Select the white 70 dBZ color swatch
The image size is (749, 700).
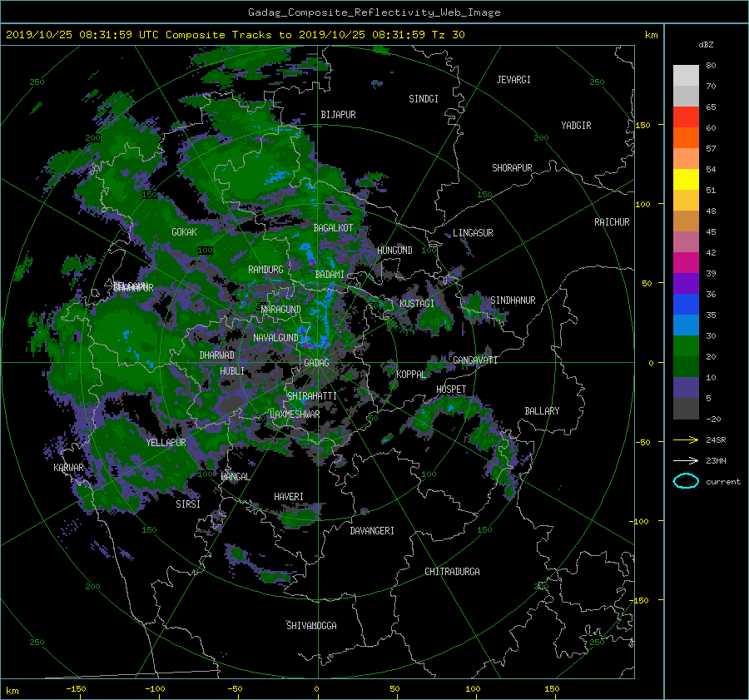coord(686,75)
